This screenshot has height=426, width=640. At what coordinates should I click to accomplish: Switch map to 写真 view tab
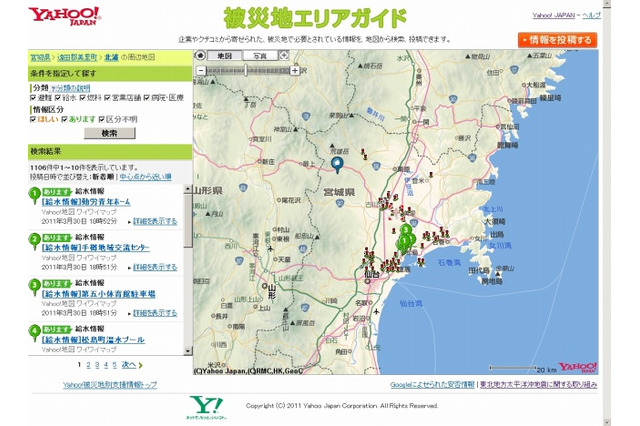coord(260,55)
